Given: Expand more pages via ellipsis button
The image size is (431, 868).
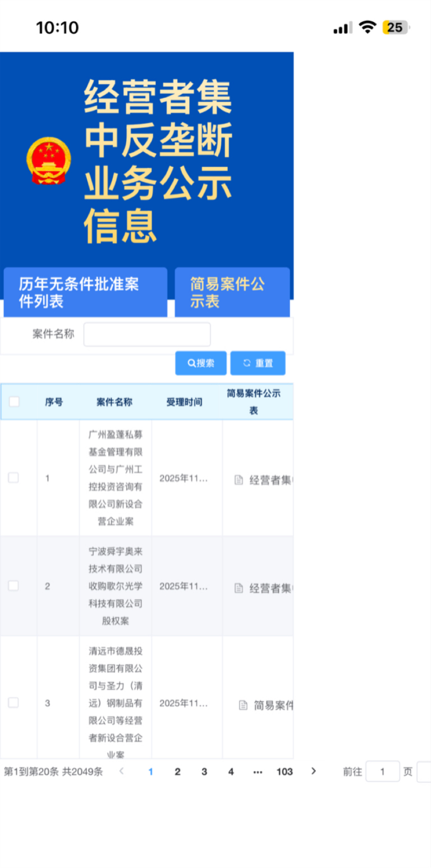Looking at the screenshot, I should click(x=258, y=771).
